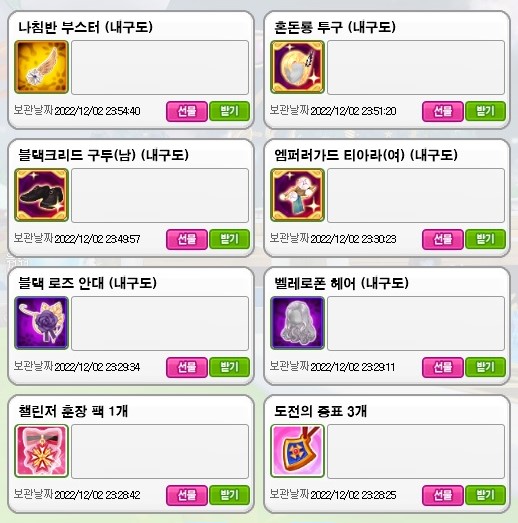Select the 벨레로폰 헤어 silver hair icon
This screenshot has height=523, width=518.
coord(298,323)
